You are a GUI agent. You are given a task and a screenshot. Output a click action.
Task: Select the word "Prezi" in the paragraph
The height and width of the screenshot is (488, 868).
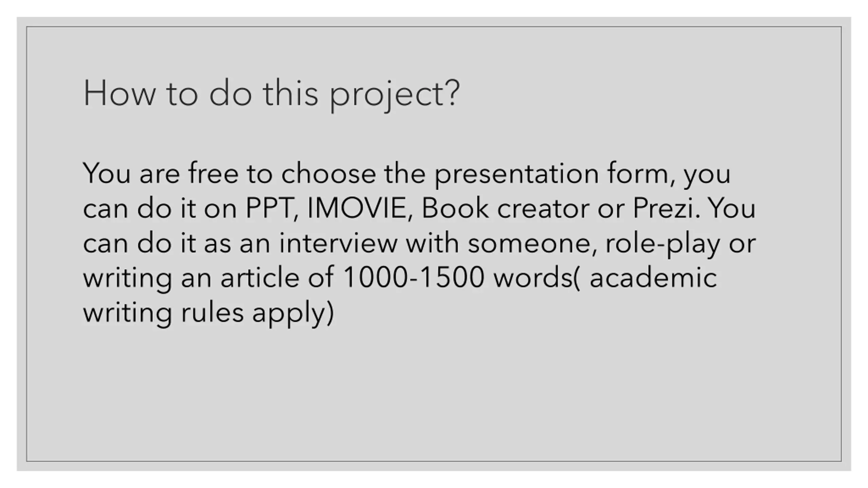pyautogui.click(x=663, y=208)
